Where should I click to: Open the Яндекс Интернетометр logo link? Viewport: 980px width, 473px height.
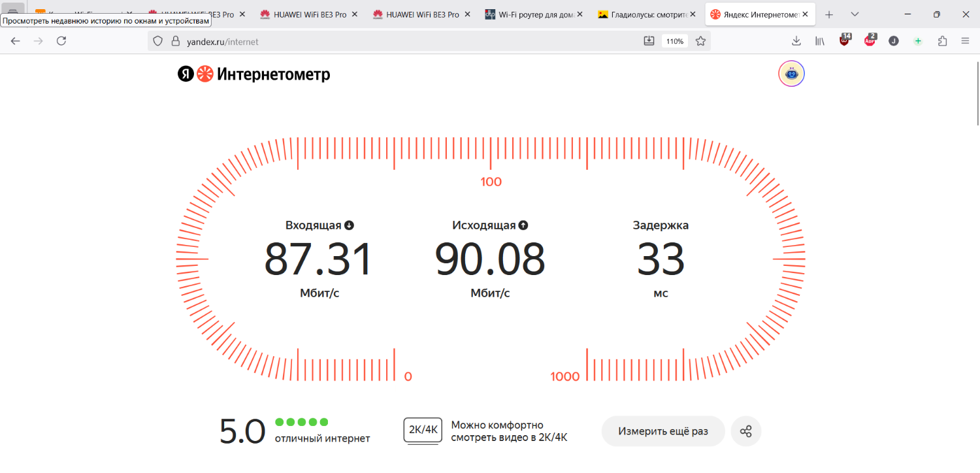(253, 74)
